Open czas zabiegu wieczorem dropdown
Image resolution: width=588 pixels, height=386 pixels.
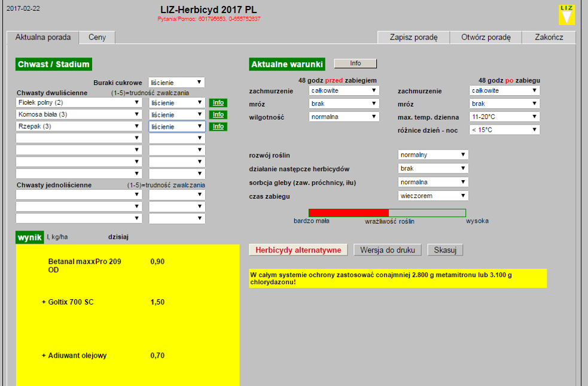point(433,196)
